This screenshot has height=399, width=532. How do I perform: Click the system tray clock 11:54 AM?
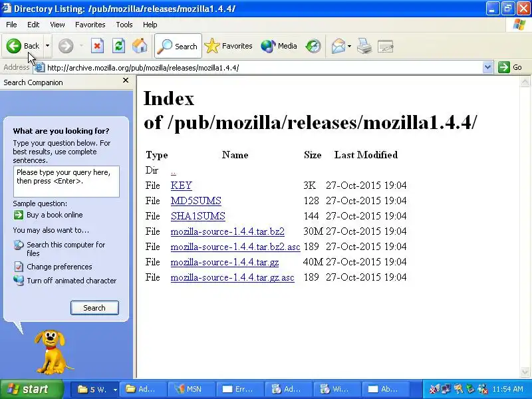point(507,389)
